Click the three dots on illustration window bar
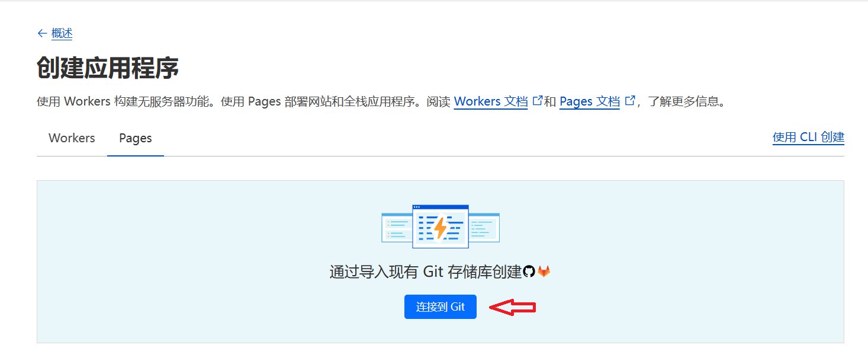Viewport: 868px width, 364px height. tap(417, 207)
